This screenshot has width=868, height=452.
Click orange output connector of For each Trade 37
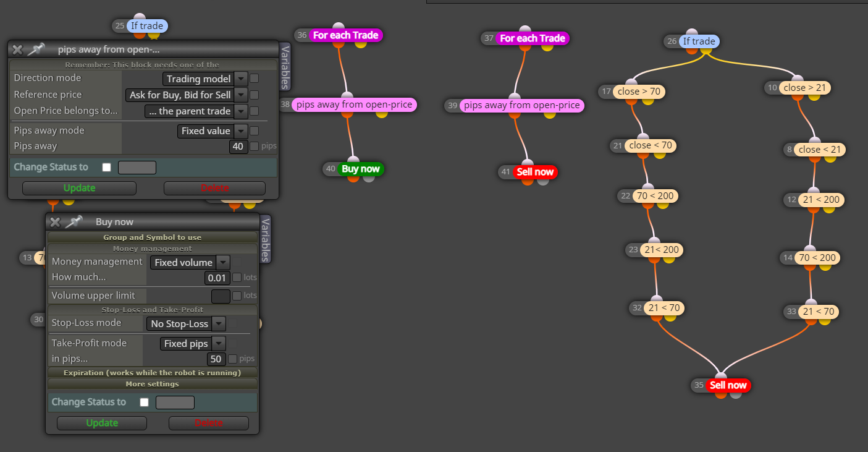526,47
